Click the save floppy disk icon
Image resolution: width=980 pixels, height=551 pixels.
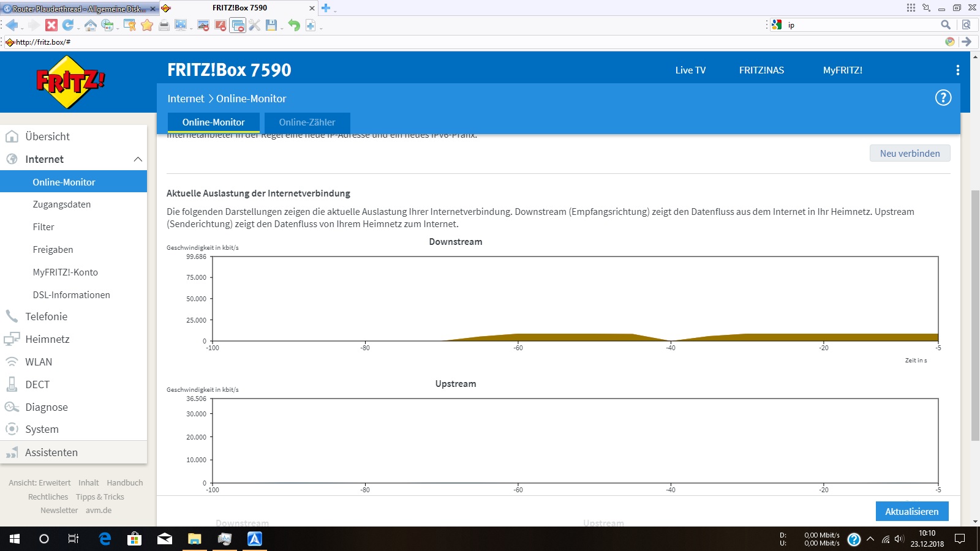tap(271, 25)
